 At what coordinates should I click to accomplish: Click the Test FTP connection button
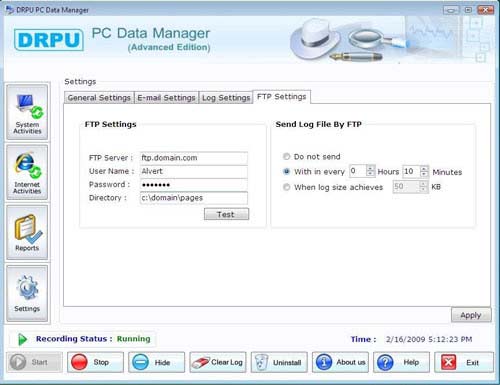pyautogui.click(x=226, y=214)
